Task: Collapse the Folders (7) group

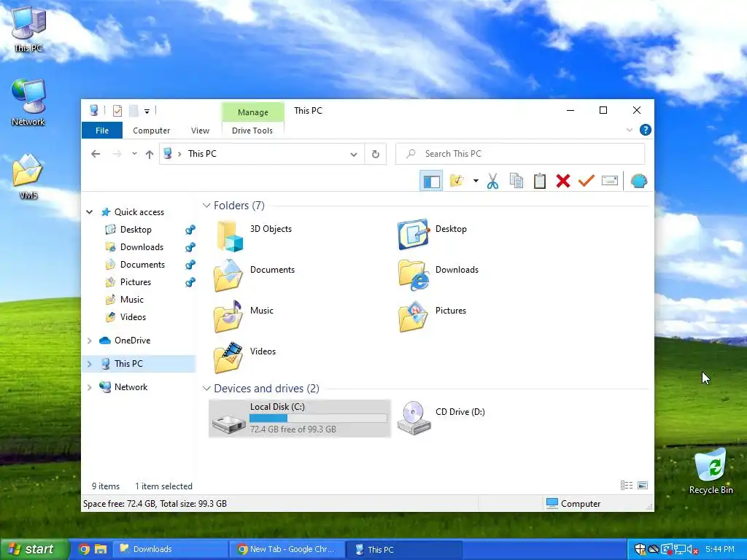Action: (206, 205)
